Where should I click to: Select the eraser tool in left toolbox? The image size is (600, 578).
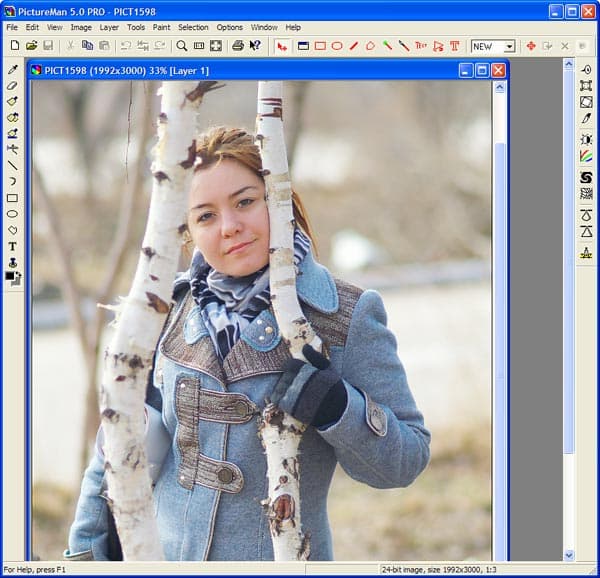pos(13,85)
